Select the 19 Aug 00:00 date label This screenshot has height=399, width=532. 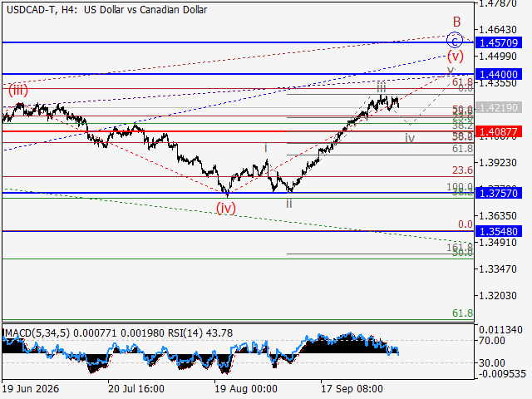click(246, 389)
